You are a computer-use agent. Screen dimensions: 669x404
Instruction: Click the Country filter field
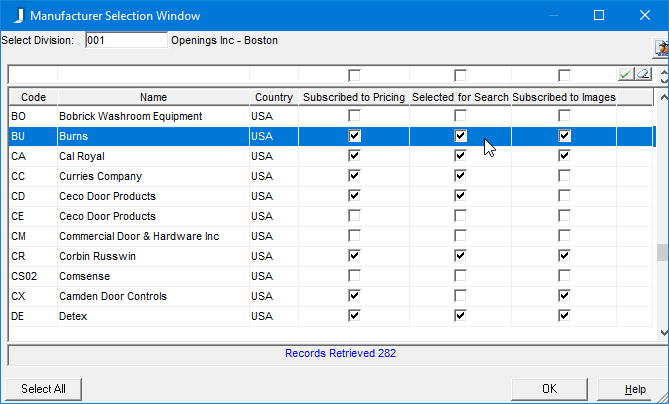[x=274, y=75]
